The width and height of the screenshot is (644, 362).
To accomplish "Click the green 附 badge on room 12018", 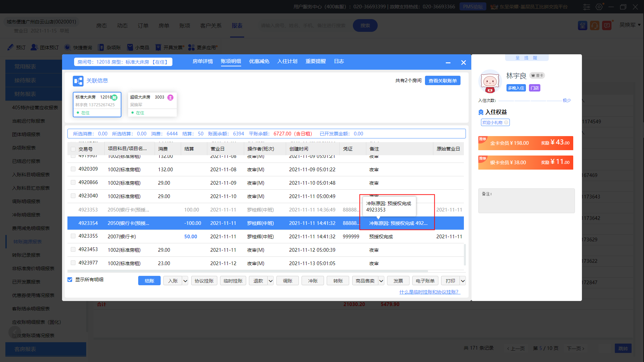I will [114, 97].
